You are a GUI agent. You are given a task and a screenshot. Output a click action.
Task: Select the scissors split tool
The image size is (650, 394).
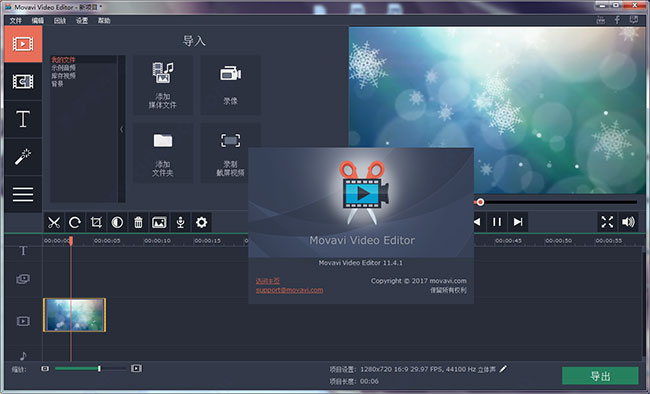(54, 223)
